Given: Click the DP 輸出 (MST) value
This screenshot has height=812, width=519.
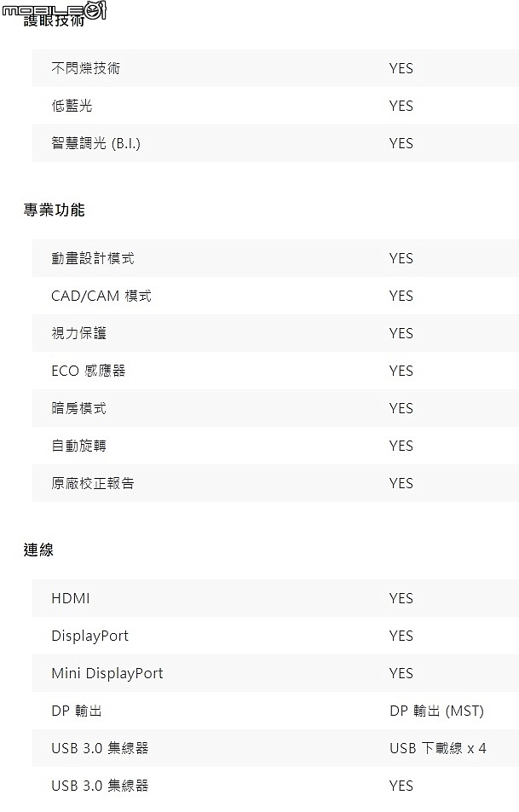Looking at the screenshot, I should point(436,711).
